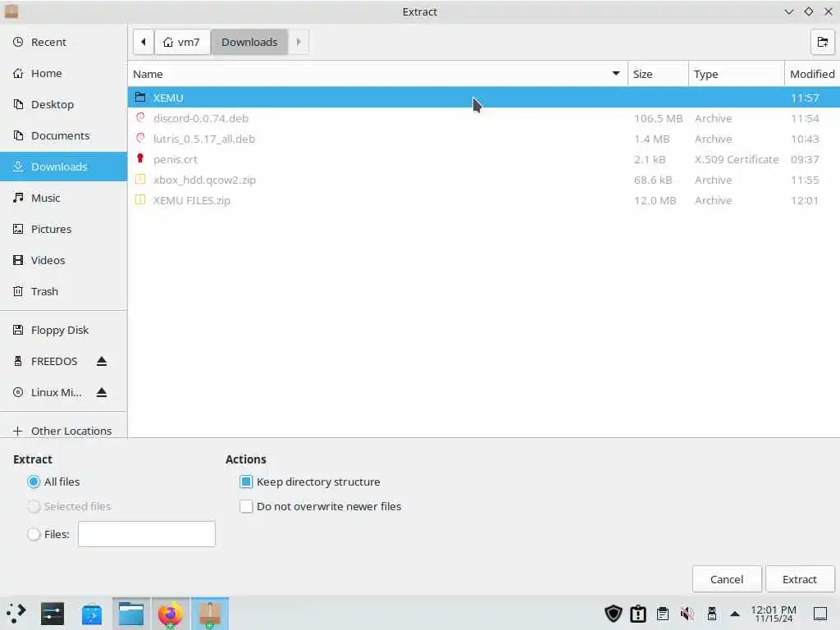Go to Home in sidebar
The image size is (840, 630).
click(63, 73)
